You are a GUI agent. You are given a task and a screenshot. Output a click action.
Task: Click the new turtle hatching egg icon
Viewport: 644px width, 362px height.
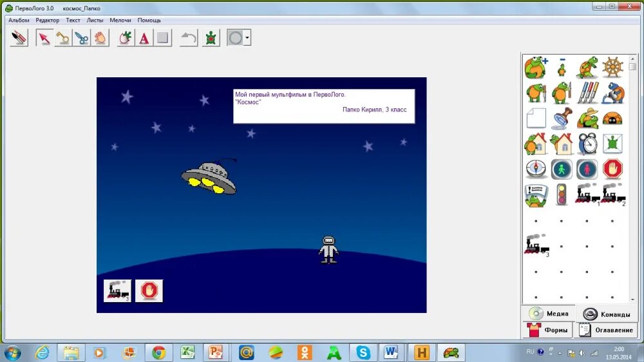126,38
